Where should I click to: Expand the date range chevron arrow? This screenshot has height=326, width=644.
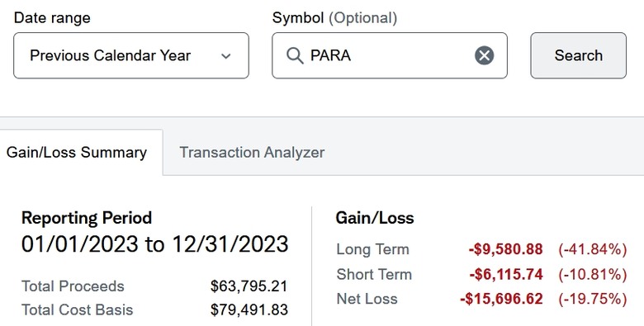point(226,56)
